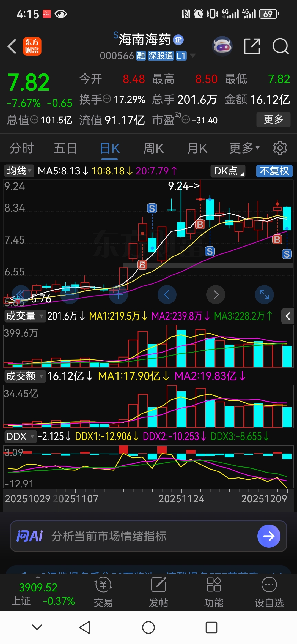Open the 成交额 indicator dropdown

pos(25,376)
